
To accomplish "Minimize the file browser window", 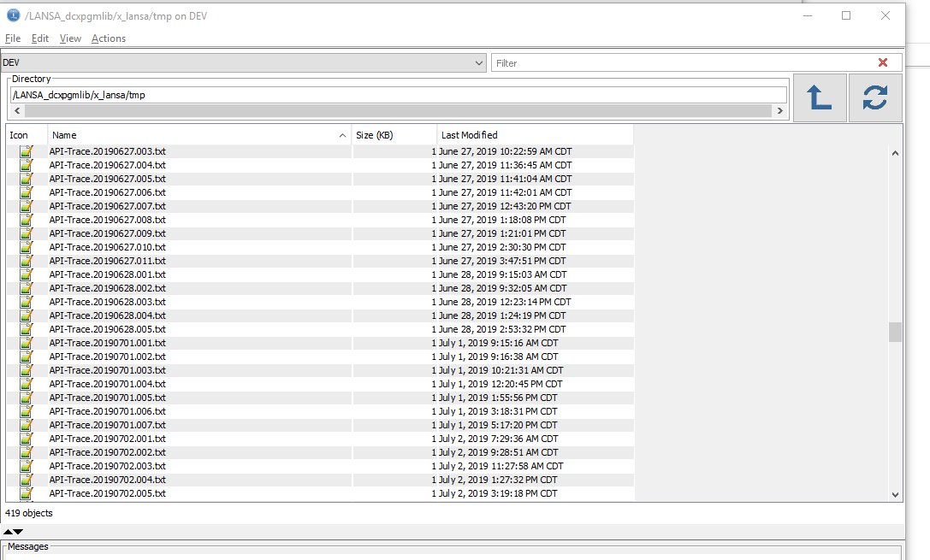I will (x=807, y=16).
